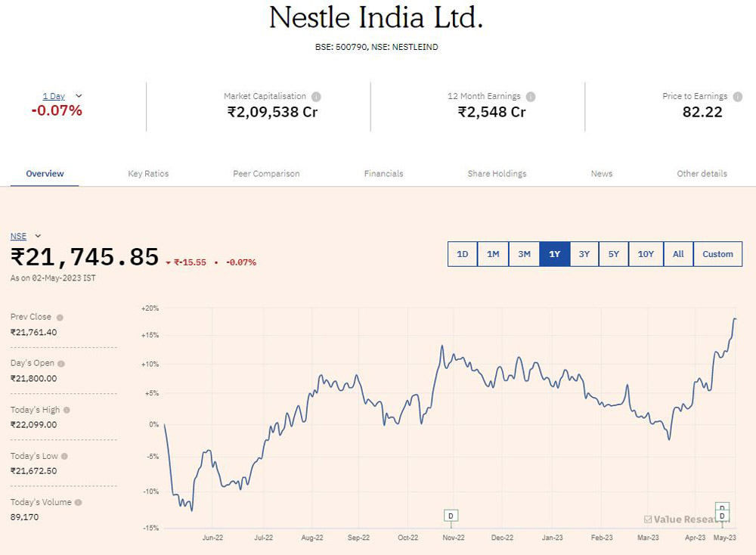
Task: Select the 3Y chart range
Action: [x=584, y=254]
